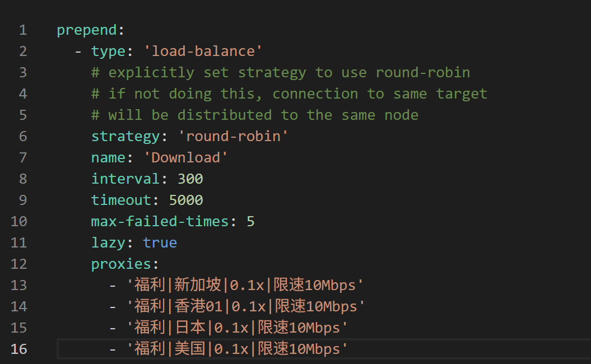Click the proxy entry containing '香港01'
Image resolution: width=591 pixels, height=364 pixels.
[x=245, y=306]
